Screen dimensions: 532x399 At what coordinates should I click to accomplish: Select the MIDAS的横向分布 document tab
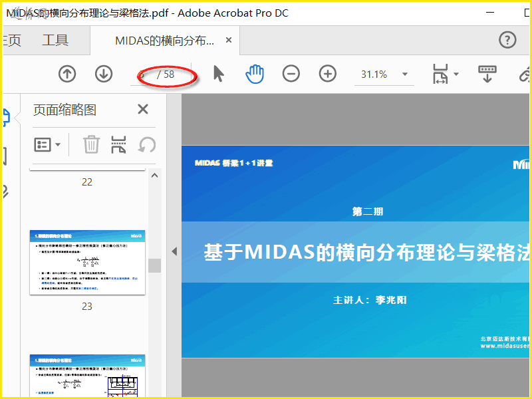[x=165, y=41]
